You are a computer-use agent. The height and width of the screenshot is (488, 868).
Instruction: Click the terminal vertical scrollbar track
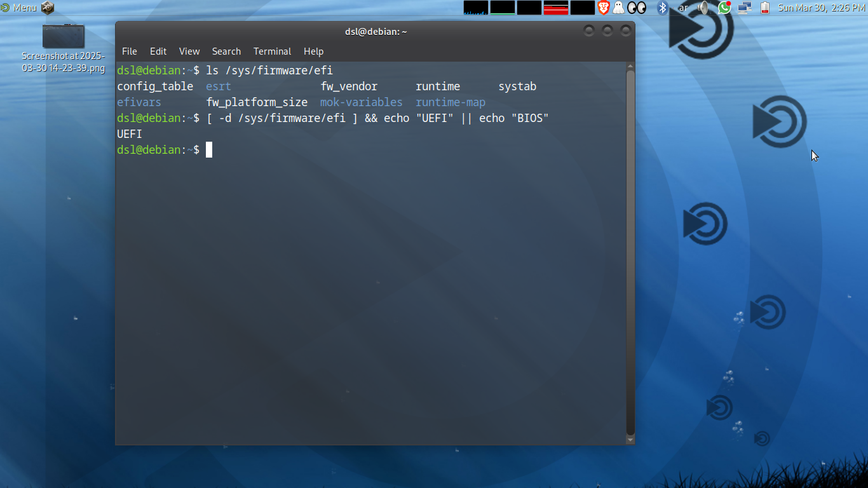pyautogui.click(x=630, y=252)
